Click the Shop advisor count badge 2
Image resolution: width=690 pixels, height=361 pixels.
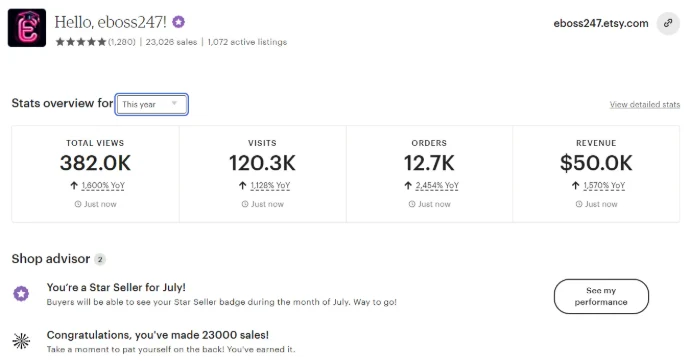[x=100, y=259]
